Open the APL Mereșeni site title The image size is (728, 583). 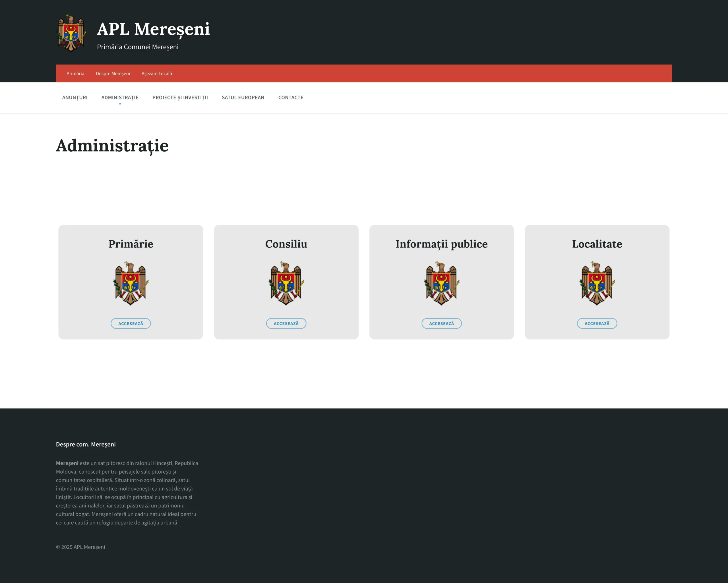(x=153, y=29)
